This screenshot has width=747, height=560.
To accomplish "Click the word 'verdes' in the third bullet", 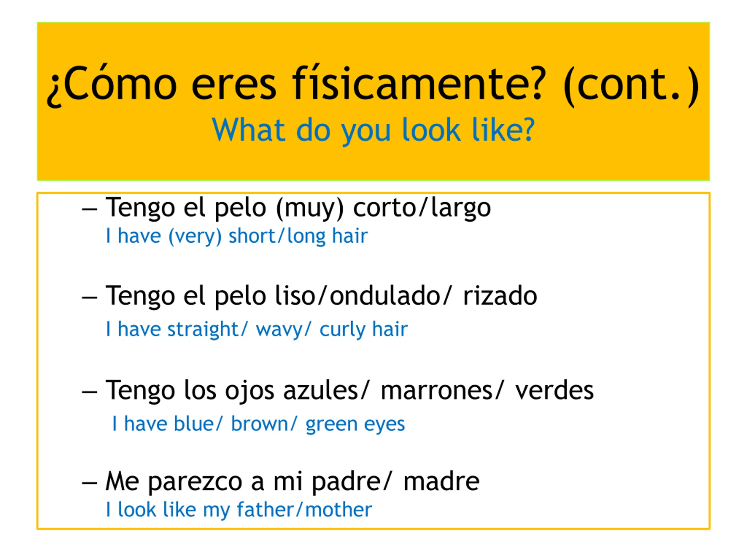I will pos(554,391).
